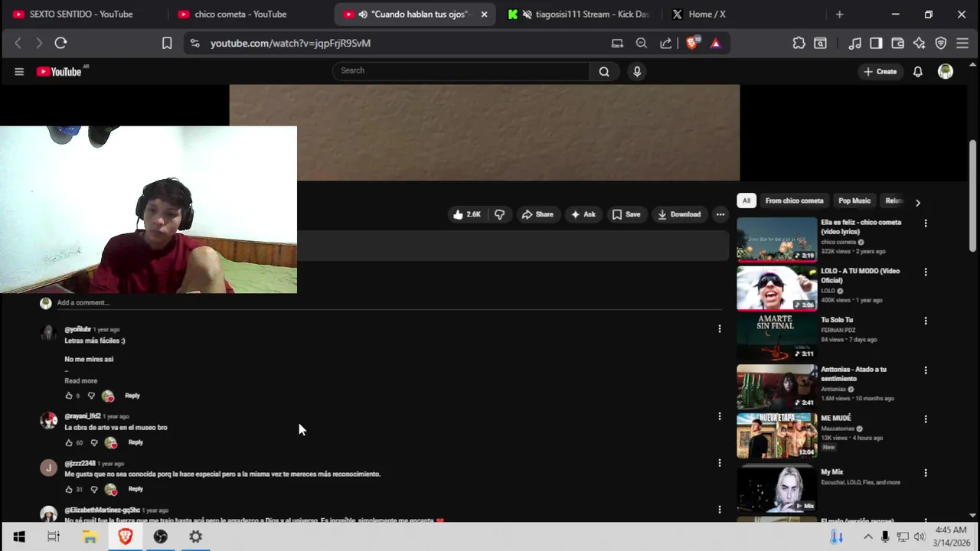Show more filter chips with arrow
Screen dimensions: 980x551
(917, 202)
